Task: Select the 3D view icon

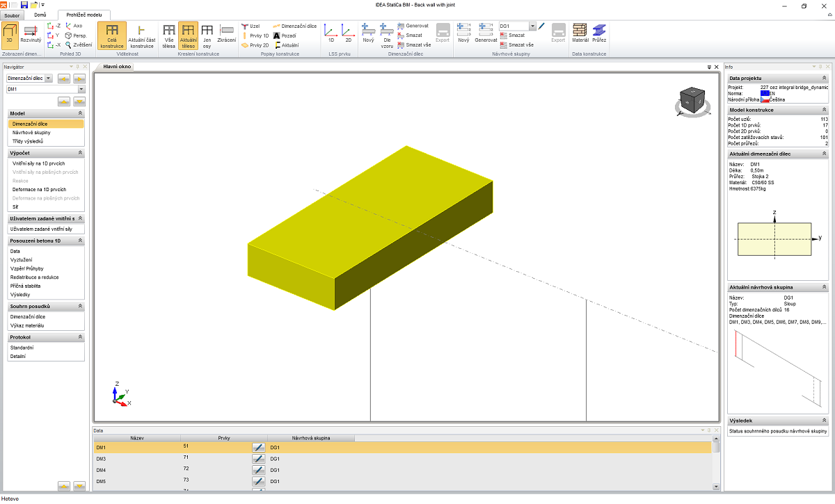Action: 10,33
